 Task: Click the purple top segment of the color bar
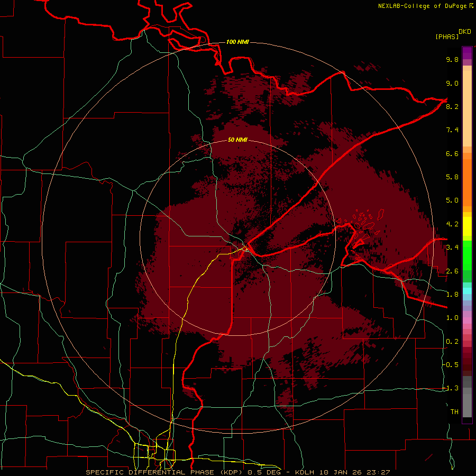467,53
